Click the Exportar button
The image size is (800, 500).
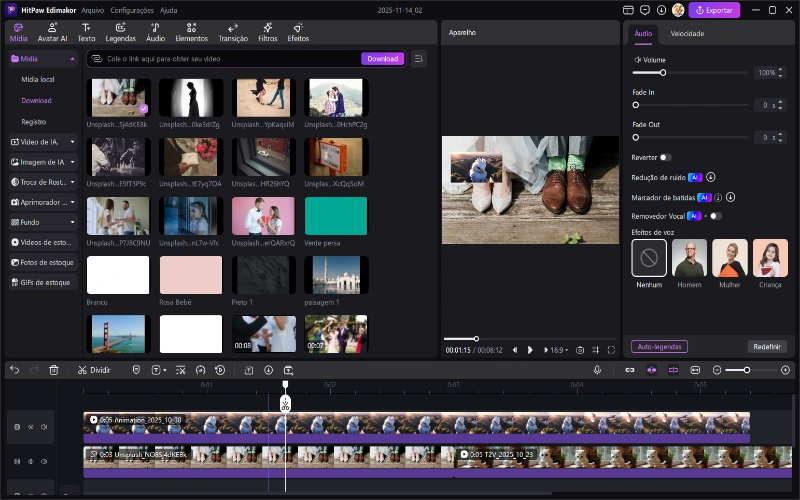click(x=714, y=10)
